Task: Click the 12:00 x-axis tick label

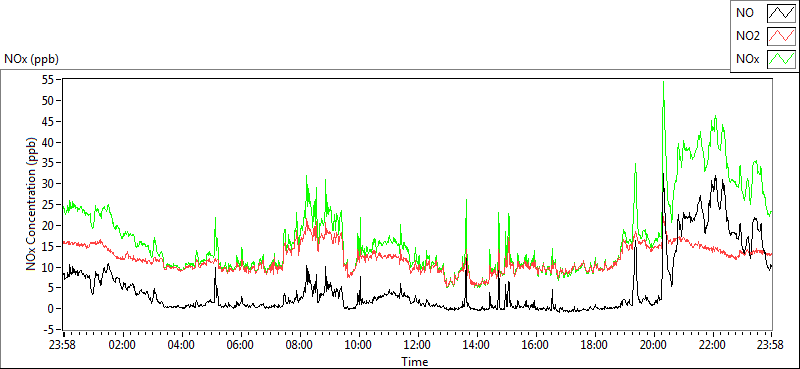Action: 418,345
